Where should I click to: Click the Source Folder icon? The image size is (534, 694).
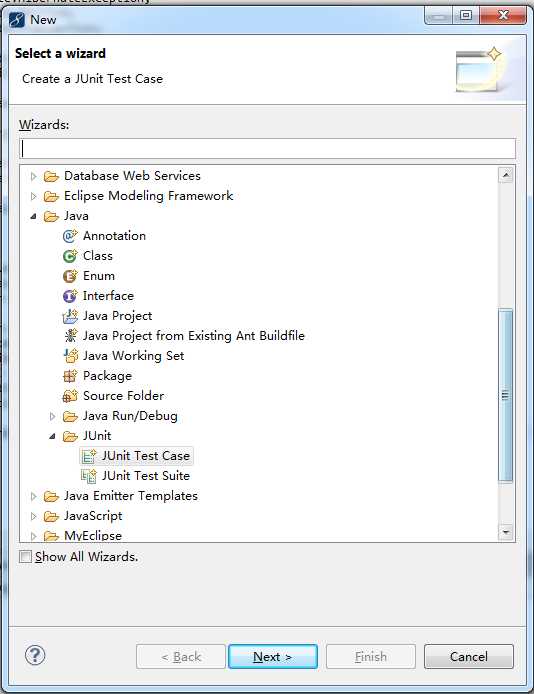coord(70,396)
